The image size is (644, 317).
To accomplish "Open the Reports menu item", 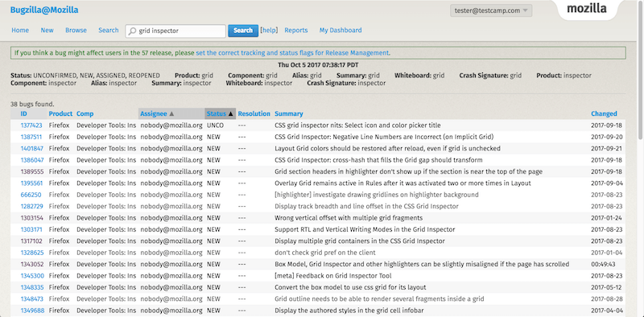I will click(296, 30).
